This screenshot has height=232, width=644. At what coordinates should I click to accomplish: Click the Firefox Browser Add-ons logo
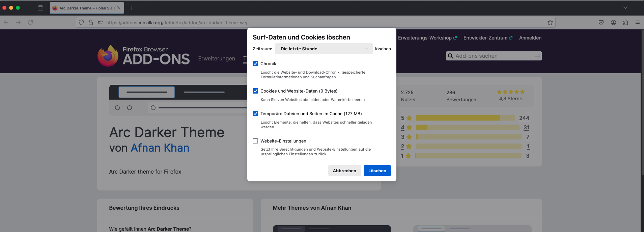coord(144,56)
